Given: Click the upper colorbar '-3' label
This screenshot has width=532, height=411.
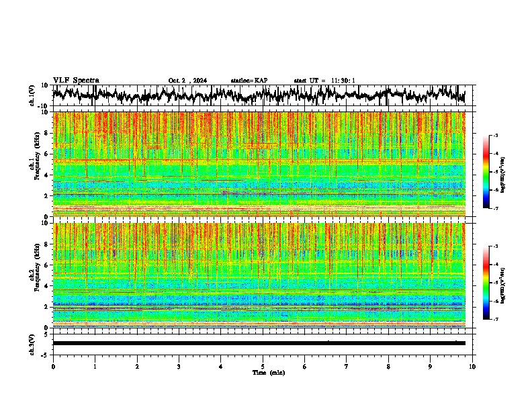Looking at the screenshot, I should click(x=495, y=135).
